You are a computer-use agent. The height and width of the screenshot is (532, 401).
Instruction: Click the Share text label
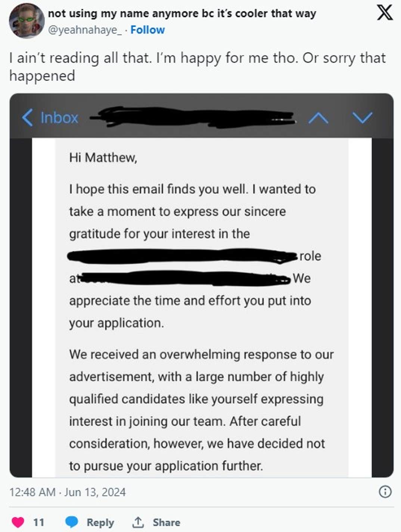point(166,522)
